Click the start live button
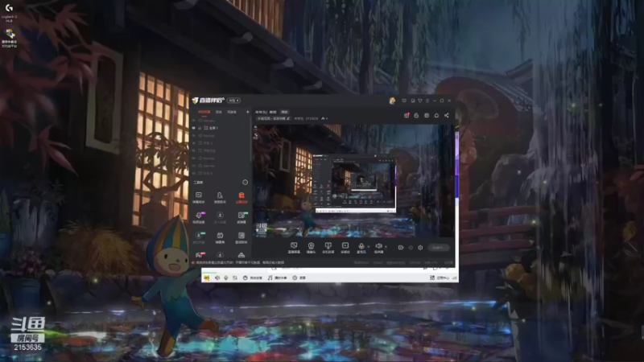This screenshot has width=644, height=362. coord(438,248)
